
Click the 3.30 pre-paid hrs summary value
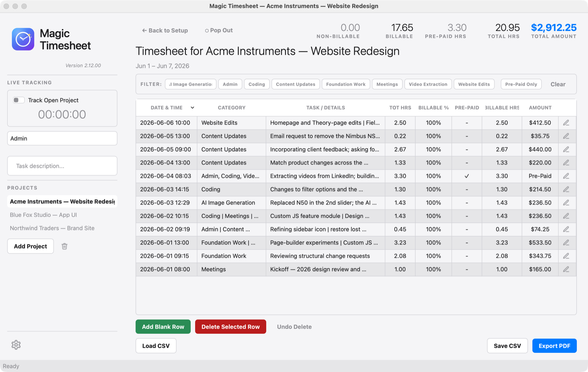457,28
